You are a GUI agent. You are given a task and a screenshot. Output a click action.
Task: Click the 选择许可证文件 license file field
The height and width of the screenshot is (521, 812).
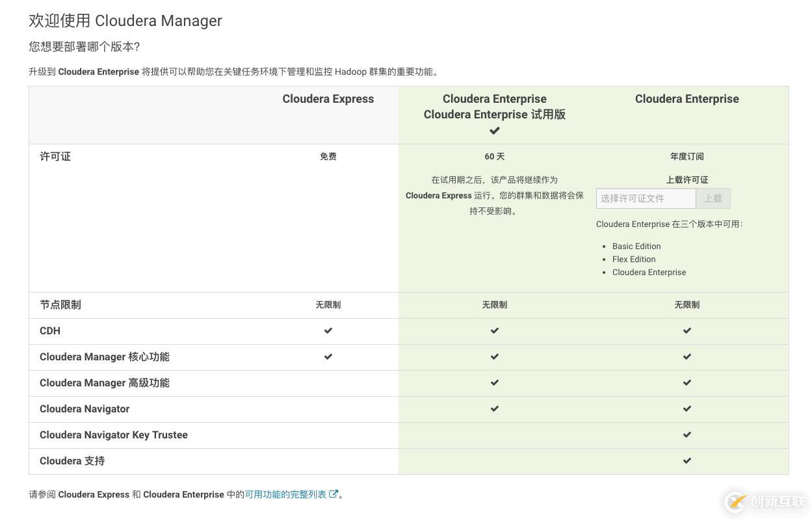(x=646, y=198)
